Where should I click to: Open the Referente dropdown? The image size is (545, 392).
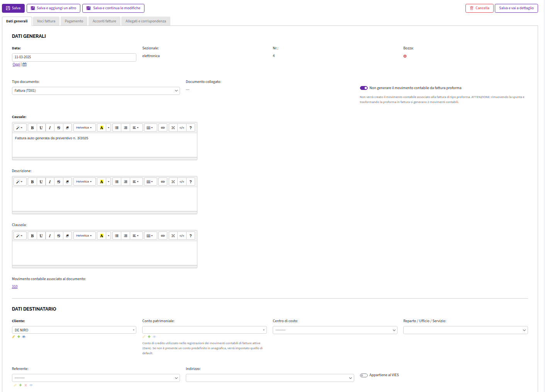pyautogui.click(x=96, y=378)
